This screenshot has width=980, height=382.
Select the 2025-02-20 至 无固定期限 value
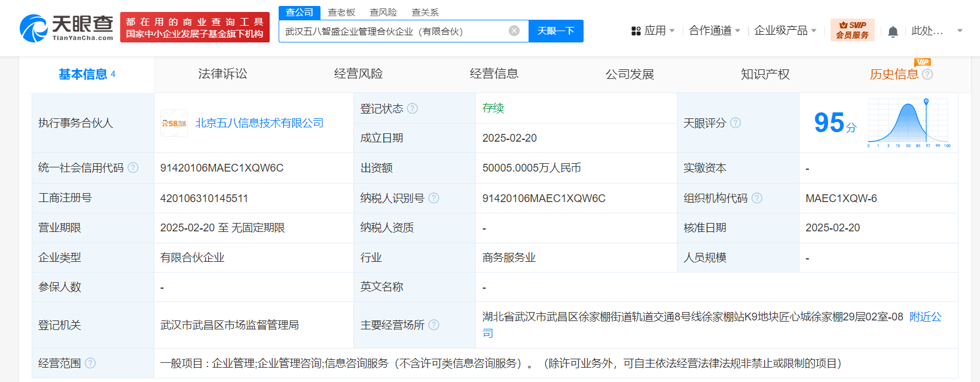coord(222,228)
